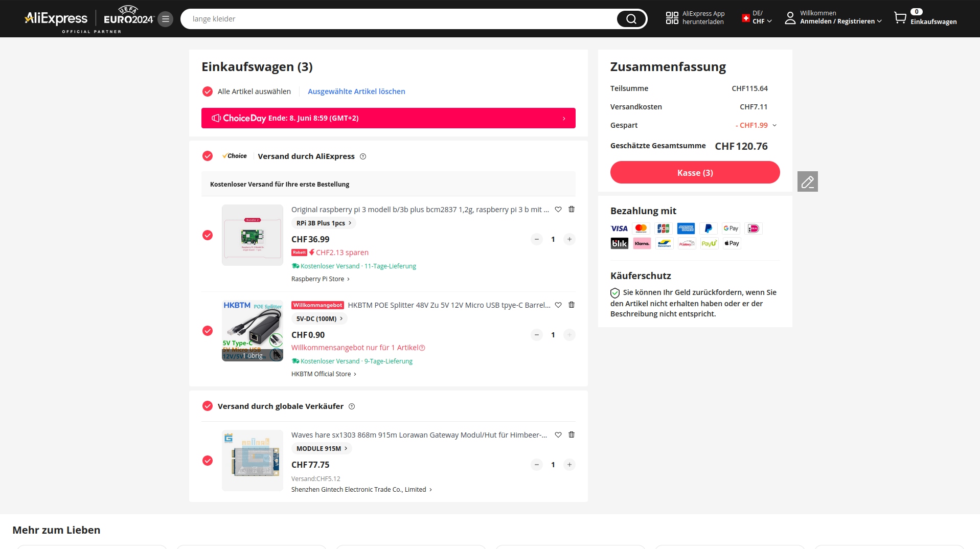980x549 pixels.
Task: Click the Apple Pay icon
Action: point(732,243)
